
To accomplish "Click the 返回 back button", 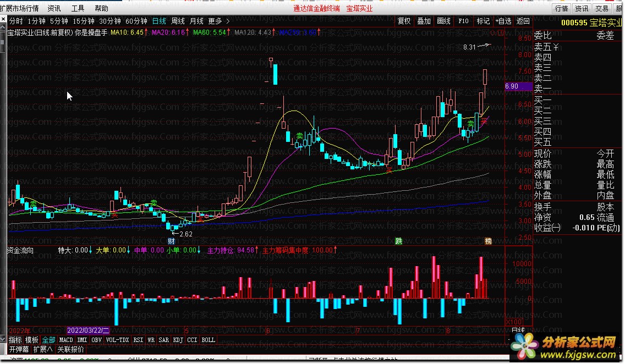I will (523, 21).
